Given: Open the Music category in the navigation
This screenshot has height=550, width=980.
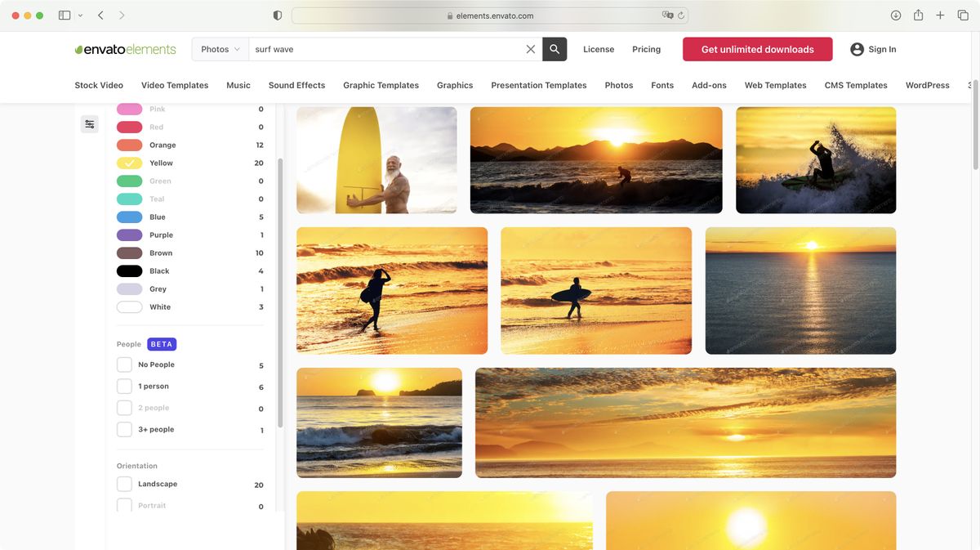Looking at the screenshot, I should point(238,85).
